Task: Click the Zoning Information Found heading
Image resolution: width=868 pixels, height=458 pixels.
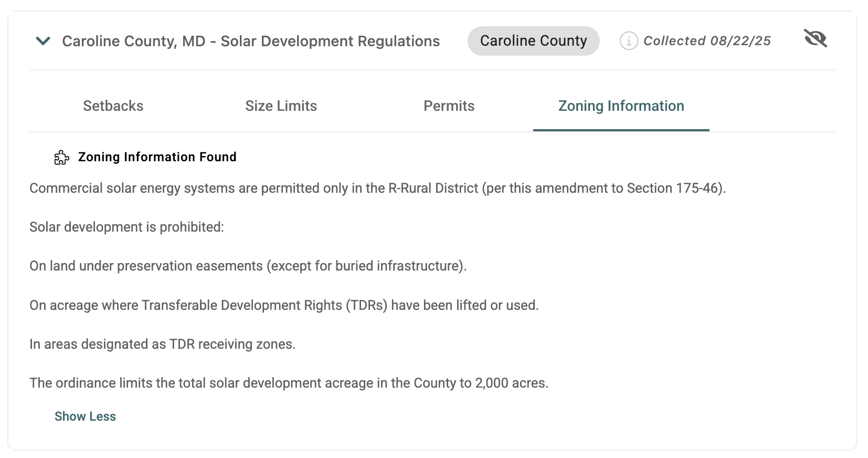Action: pos(157,157)
